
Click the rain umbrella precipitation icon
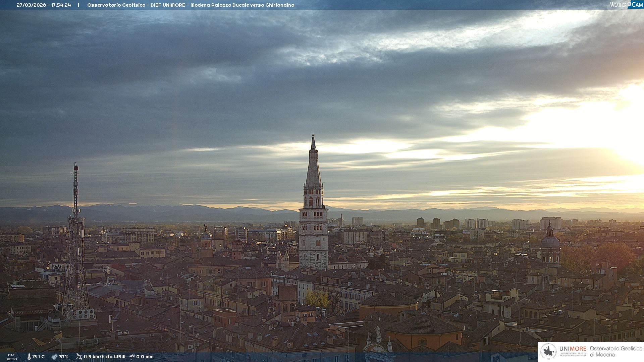coord(132,357)
